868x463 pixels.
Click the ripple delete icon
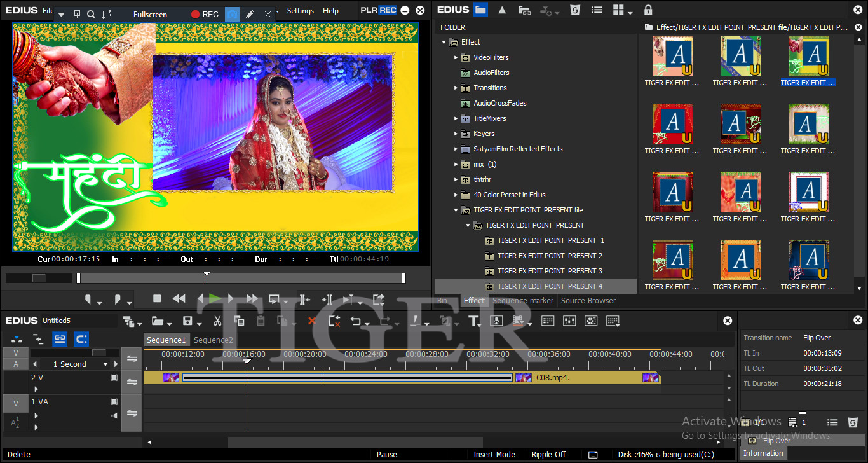tap(334, 321)
